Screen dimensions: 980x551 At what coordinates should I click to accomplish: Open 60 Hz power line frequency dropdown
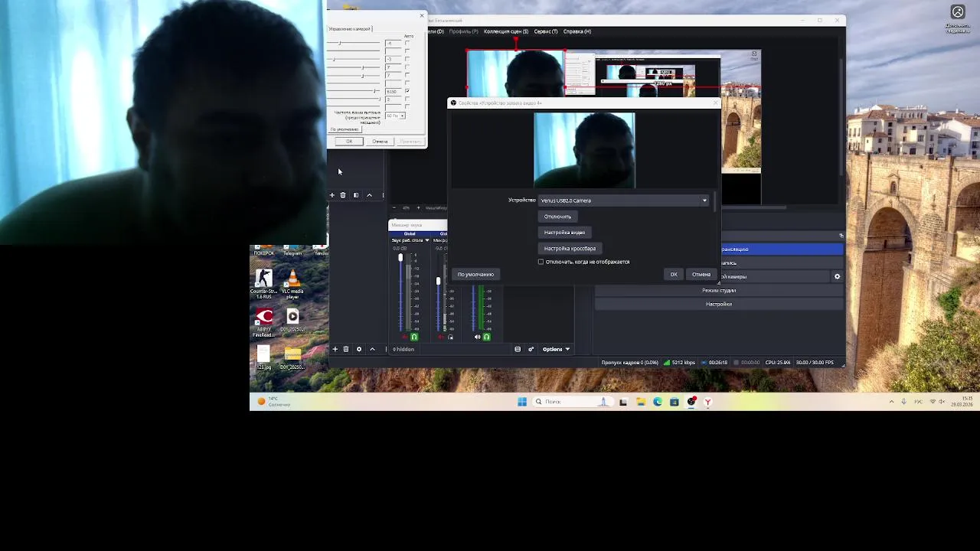(394, 116)
